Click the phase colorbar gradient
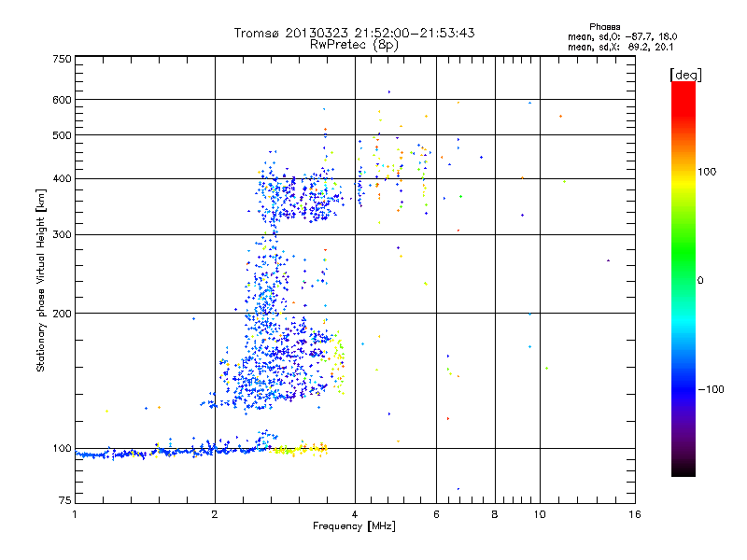747x560 pixels. click(x=684, y=278)
